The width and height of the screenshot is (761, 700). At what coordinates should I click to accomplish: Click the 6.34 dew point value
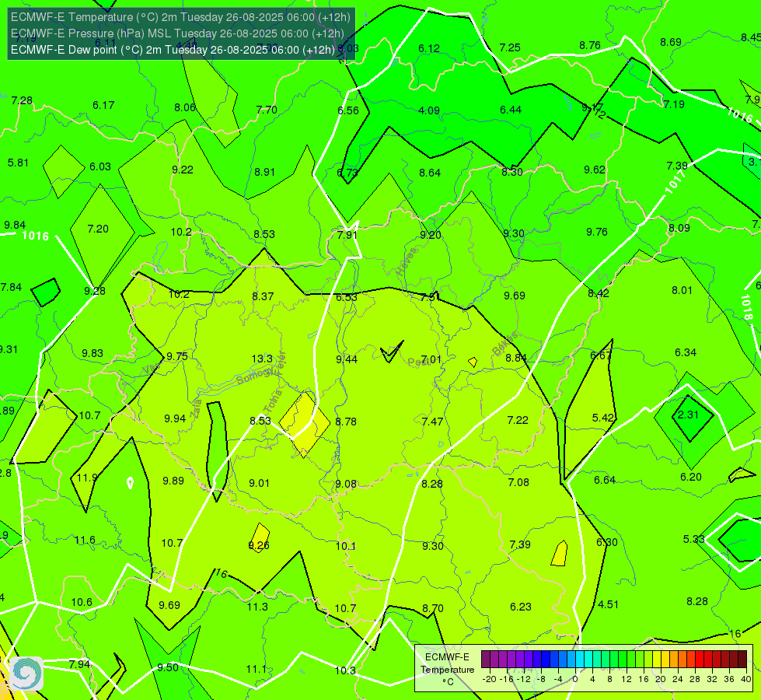pos(686,352)
